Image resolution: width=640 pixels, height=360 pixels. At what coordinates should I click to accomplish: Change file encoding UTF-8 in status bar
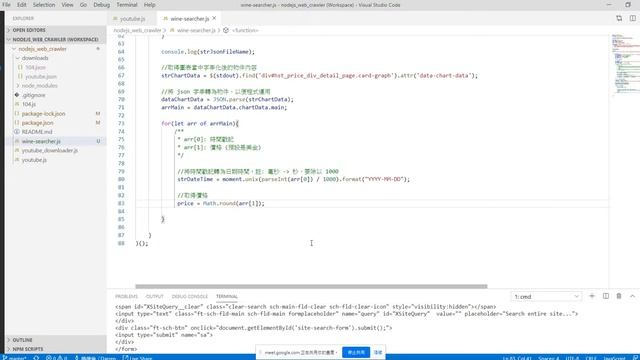(x=572, y=358)
